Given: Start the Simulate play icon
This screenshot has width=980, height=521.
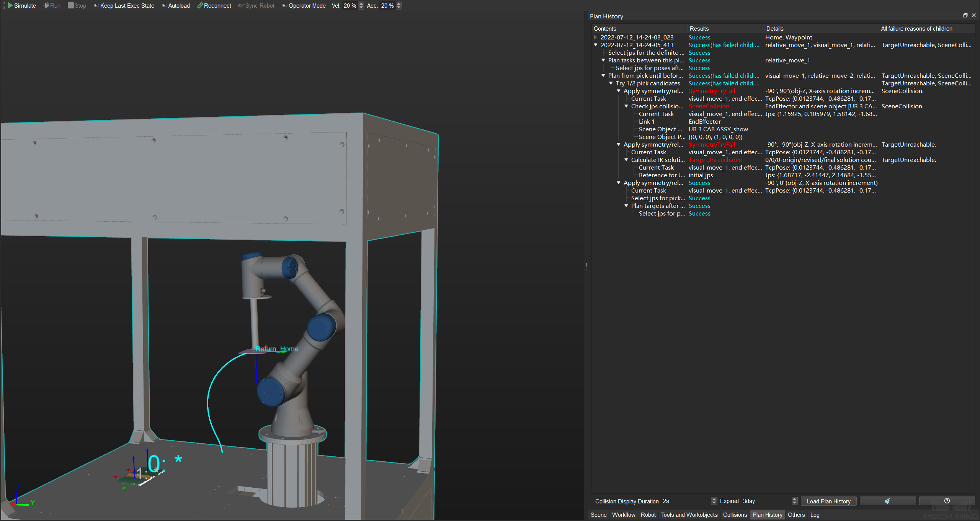Looking at the screenshot, I should click(10, 6).
